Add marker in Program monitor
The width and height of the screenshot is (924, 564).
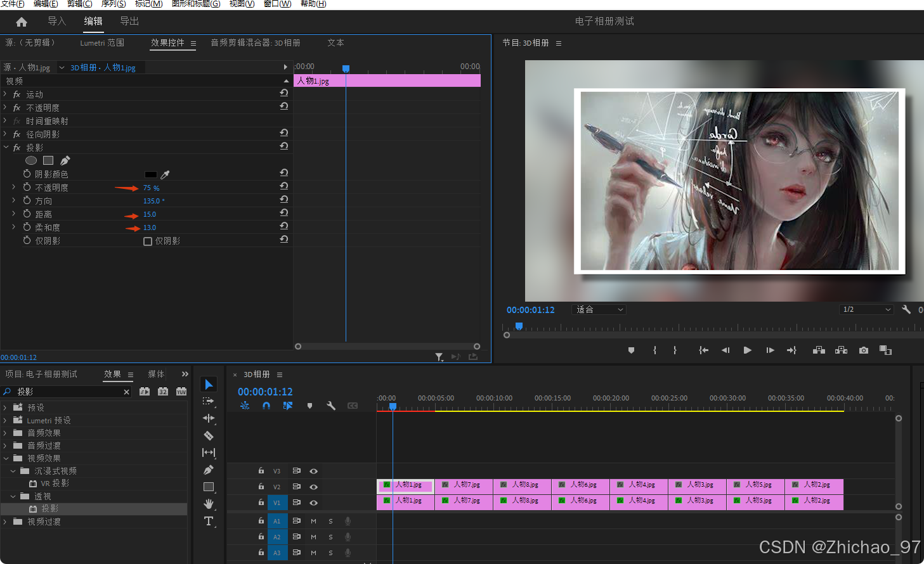point(631,350)
